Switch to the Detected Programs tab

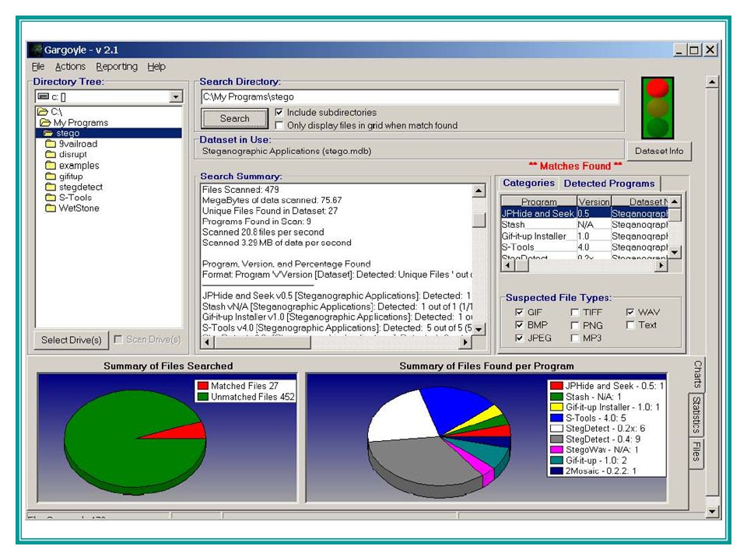609,184
